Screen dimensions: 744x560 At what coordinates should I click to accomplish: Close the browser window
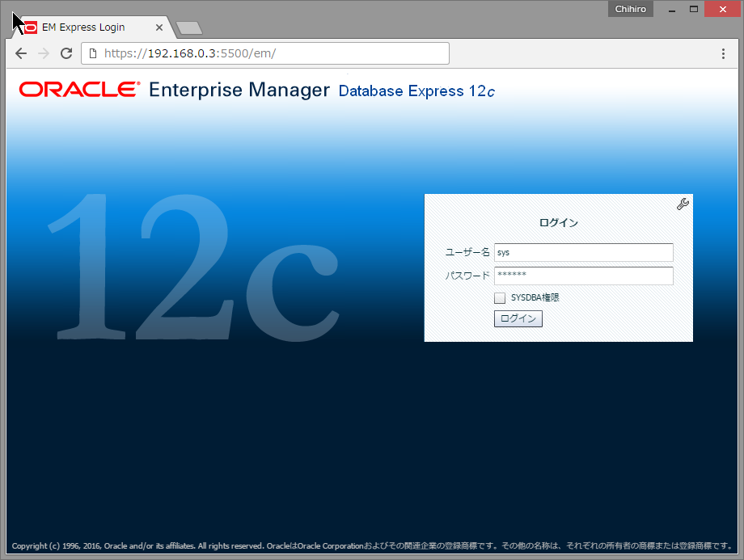(723, 9)
